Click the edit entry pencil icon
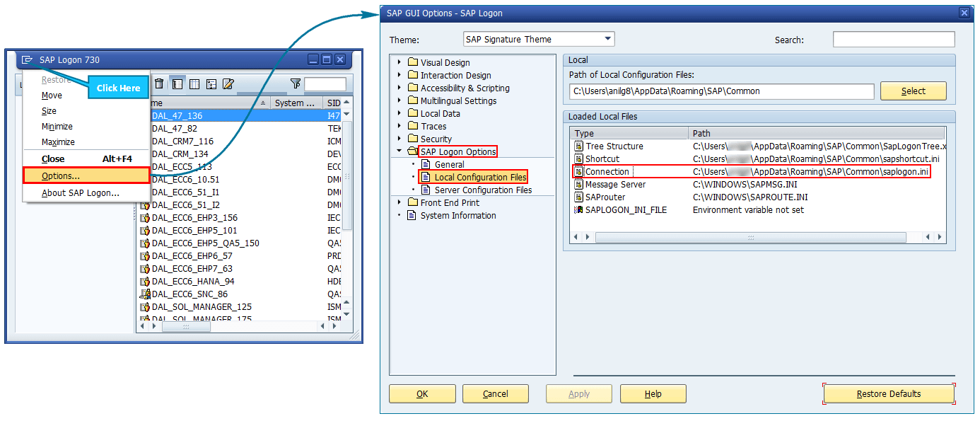980x421 pixels. (x=227, y=83)
